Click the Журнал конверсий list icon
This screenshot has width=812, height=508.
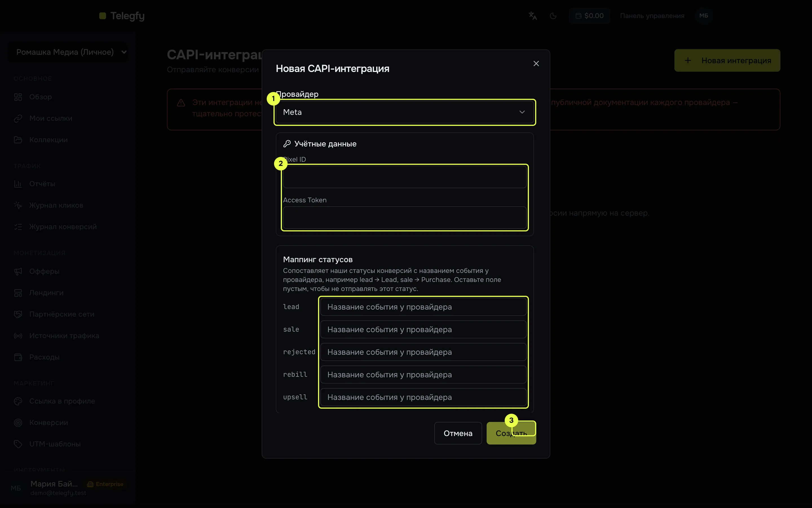tap(18, 227)
